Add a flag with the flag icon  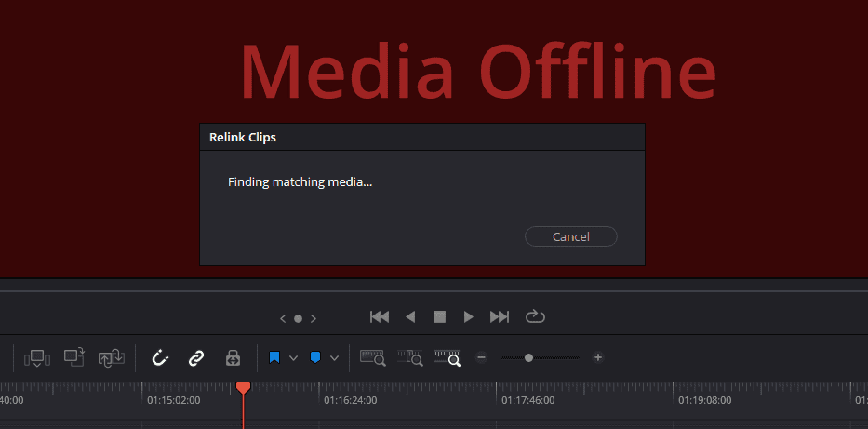[x=274, y=357]
